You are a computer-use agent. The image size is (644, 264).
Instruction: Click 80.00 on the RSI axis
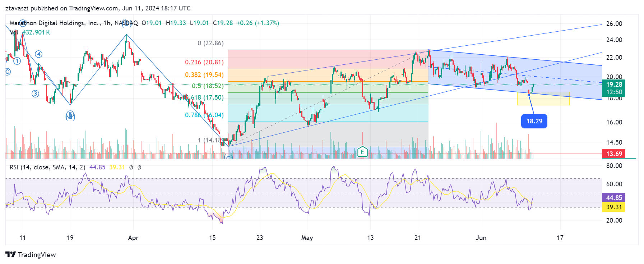tap(614, 166)
